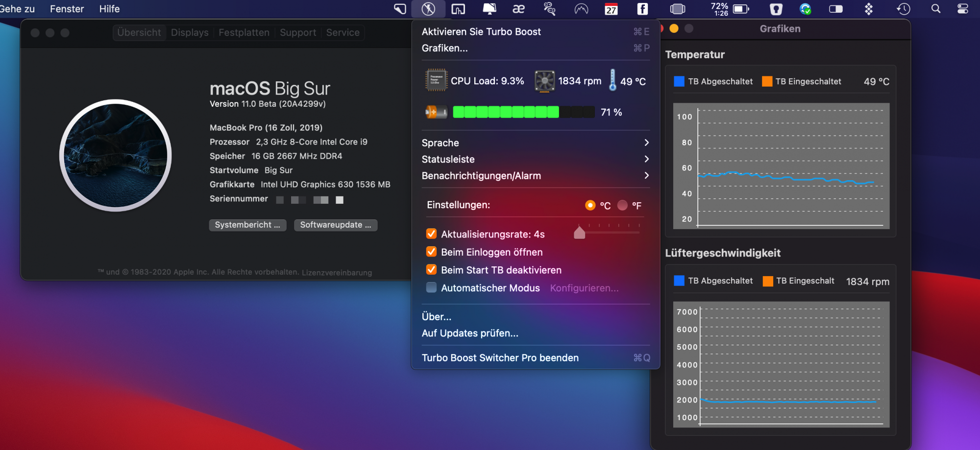Choose Aktivieren Sie Turbo Boost

point(536,32)
